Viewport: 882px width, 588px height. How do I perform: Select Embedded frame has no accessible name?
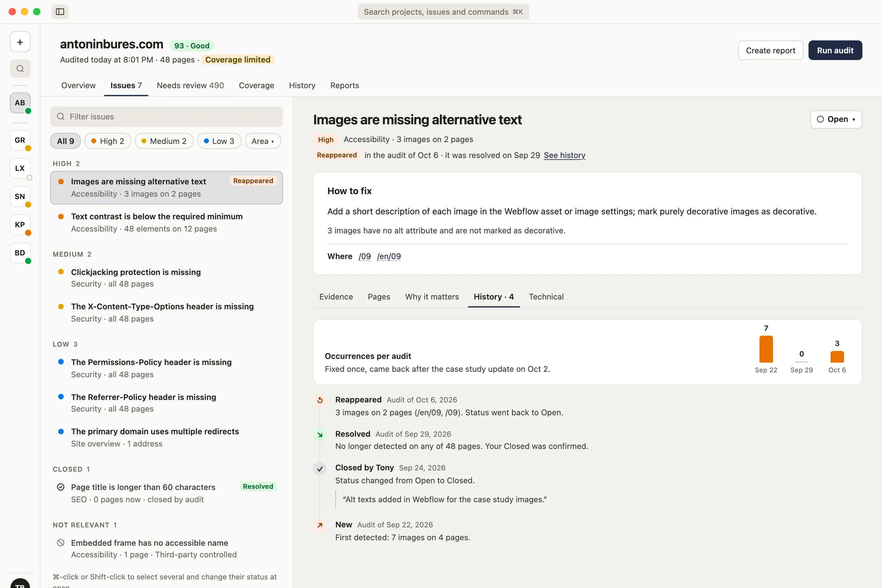point(167,548)
